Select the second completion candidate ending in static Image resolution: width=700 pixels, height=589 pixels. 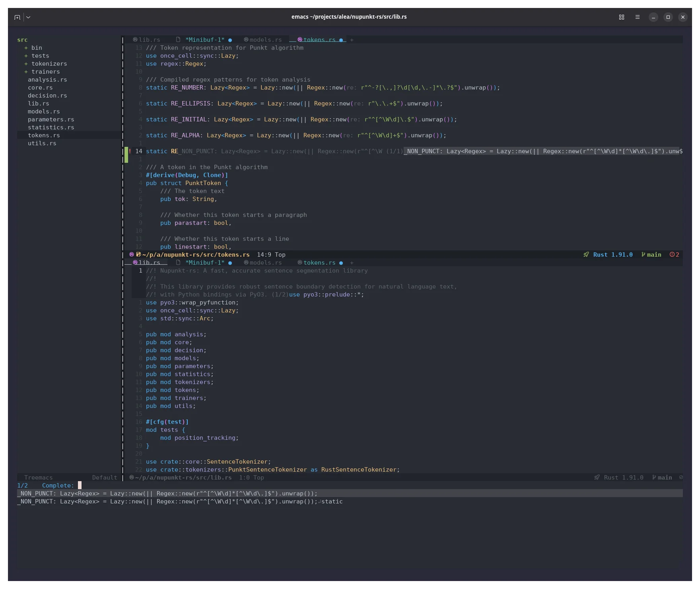[x=180, y=501]
